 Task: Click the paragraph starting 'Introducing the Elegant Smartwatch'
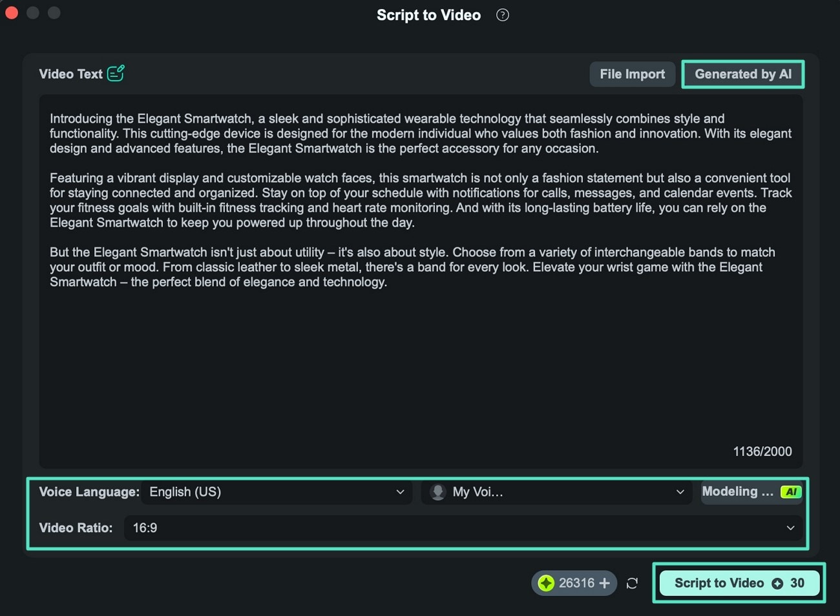coord(421,134)
